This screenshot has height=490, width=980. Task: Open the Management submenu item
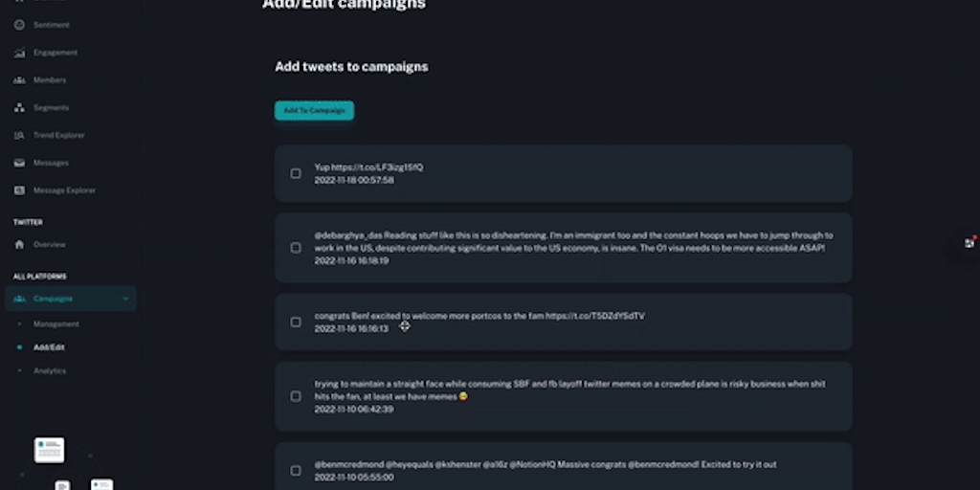pyautogui.click(x=56, y=324)
